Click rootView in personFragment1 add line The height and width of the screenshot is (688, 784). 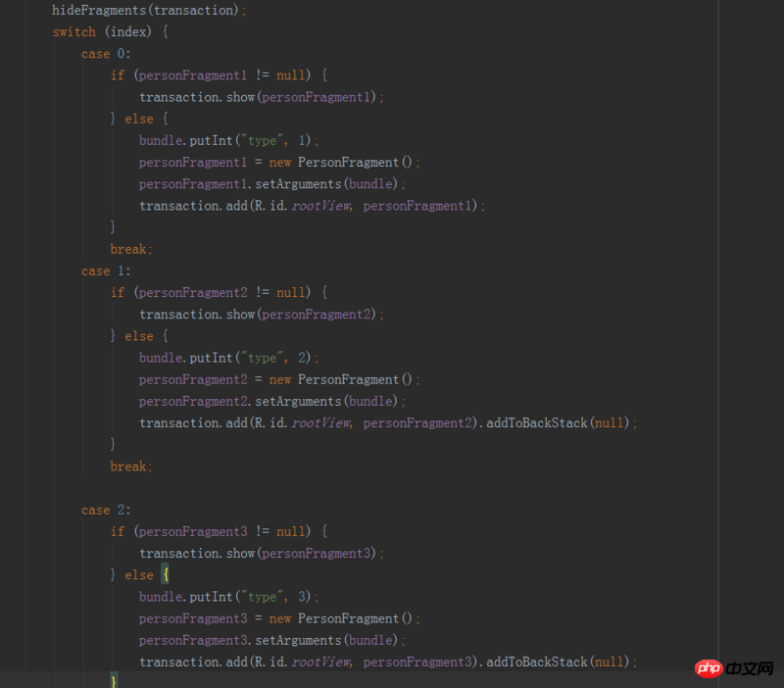[321, 206]
